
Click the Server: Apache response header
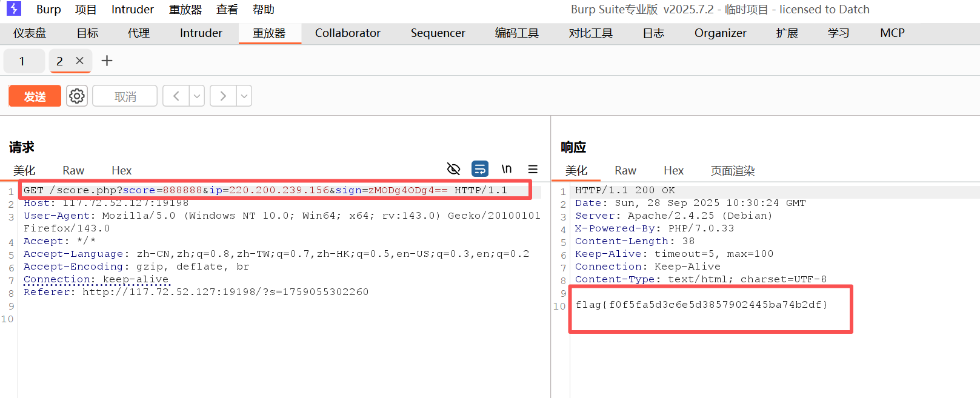tap(673, 216)
